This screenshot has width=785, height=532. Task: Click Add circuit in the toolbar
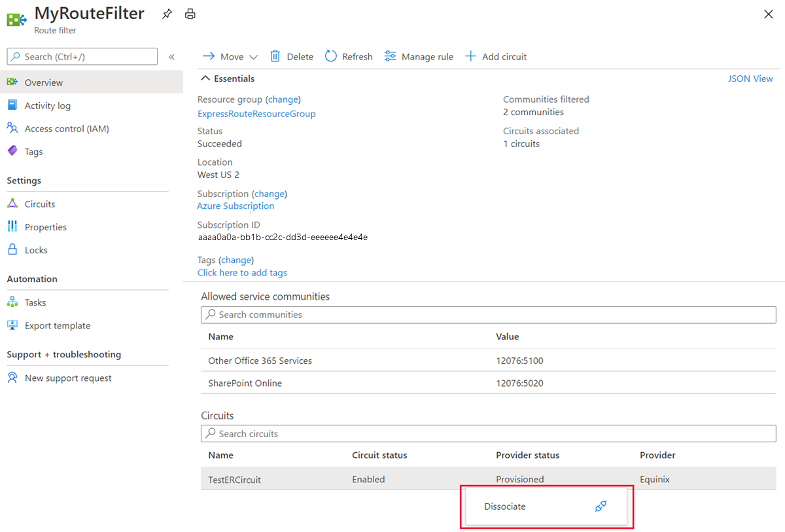pos(496,56)
